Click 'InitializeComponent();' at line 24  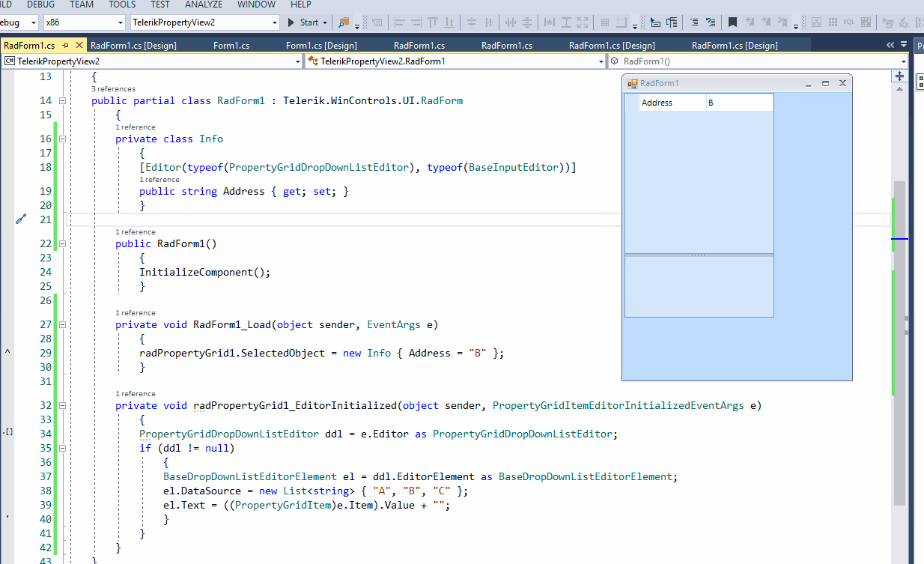205,272
